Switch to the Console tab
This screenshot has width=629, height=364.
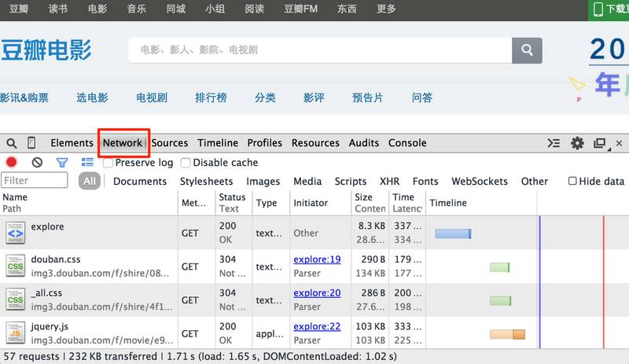407,143
